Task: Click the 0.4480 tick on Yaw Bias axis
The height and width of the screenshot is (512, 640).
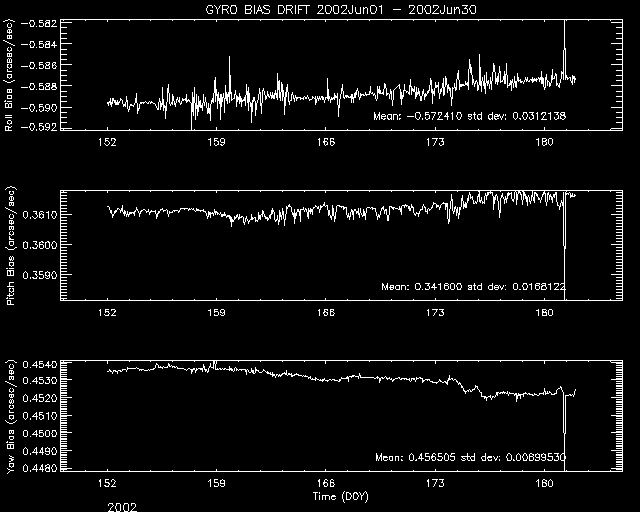Action: tap(40, 467)
